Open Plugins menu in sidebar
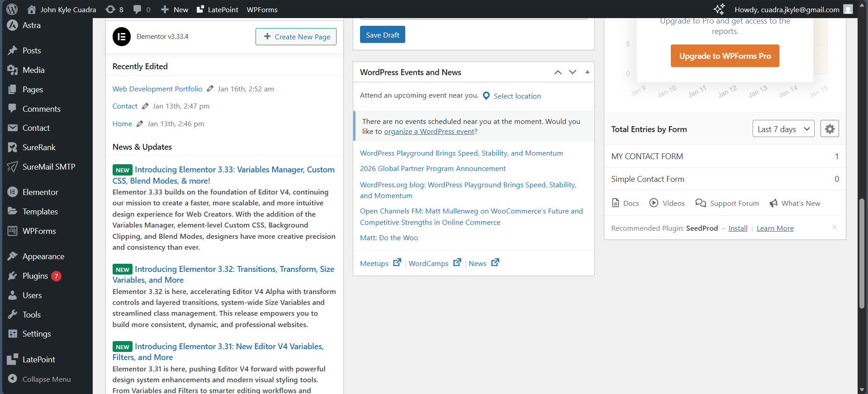Viewport: 868px width, 394px height. pyautogui.click(x=35, y=276)
